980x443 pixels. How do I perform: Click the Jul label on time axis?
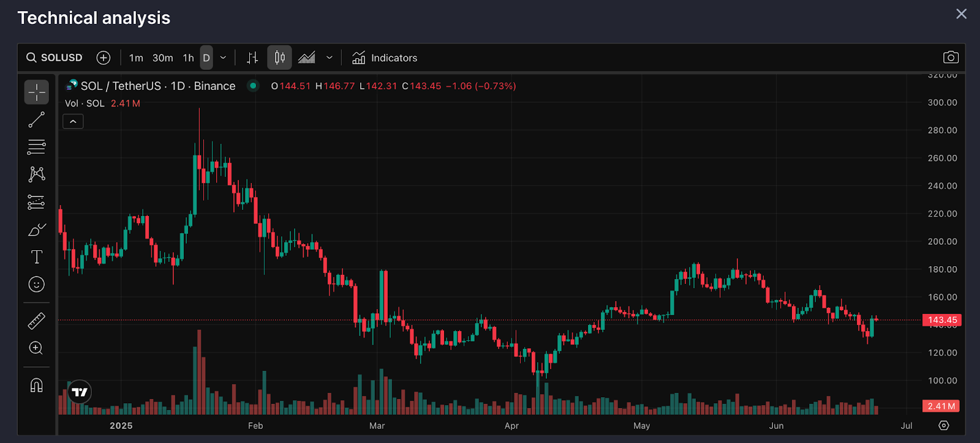point(907,426)
